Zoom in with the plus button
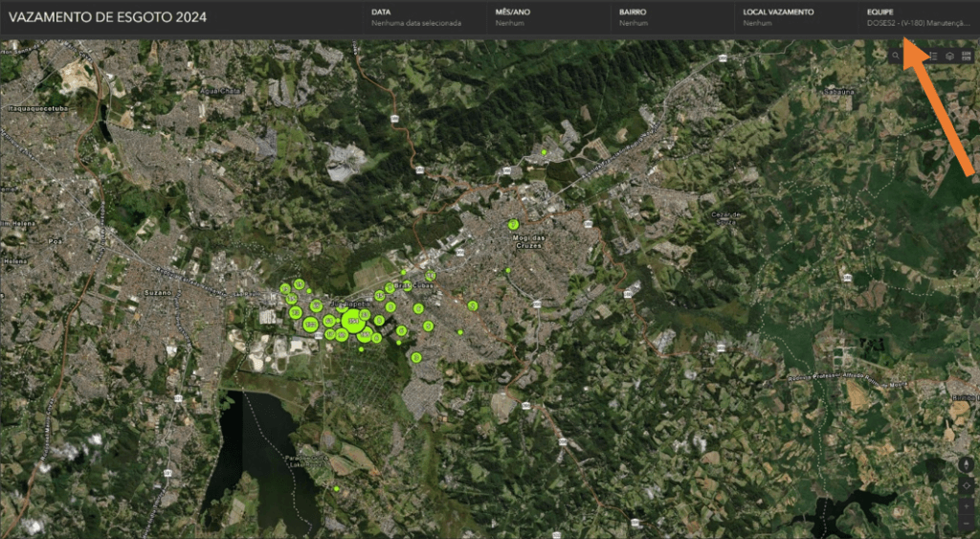Viewport: 980px width, 539px height. coord(966,505)
